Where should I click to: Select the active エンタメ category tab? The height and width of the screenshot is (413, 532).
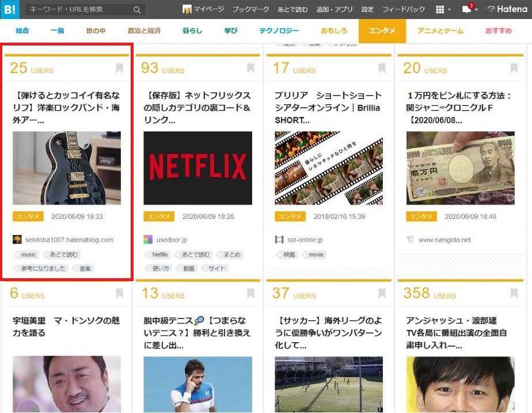[x=382, y=31]
